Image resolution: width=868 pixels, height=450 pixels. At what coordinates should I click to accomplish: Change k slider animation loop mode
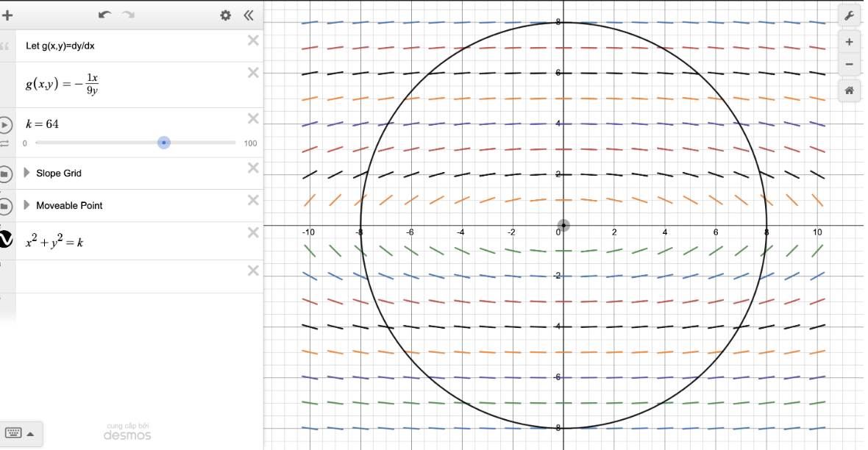(5, 144)
